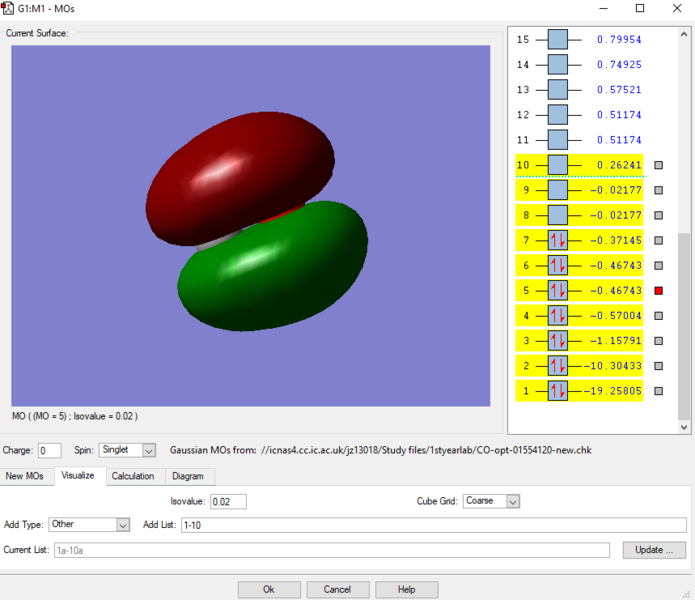Click the G1:M1 window title icon
Image resolution: width=695 pixels, height=600 pixels.
click(8, 8)
